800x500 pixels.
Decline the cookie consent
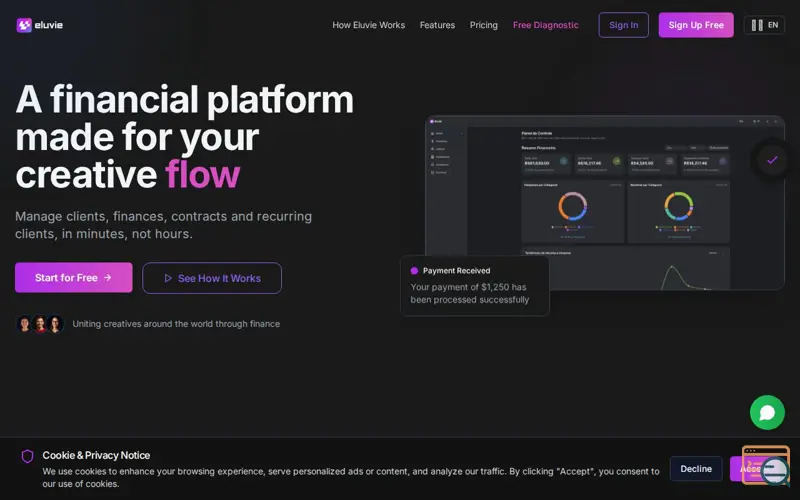tap(696, 468)
